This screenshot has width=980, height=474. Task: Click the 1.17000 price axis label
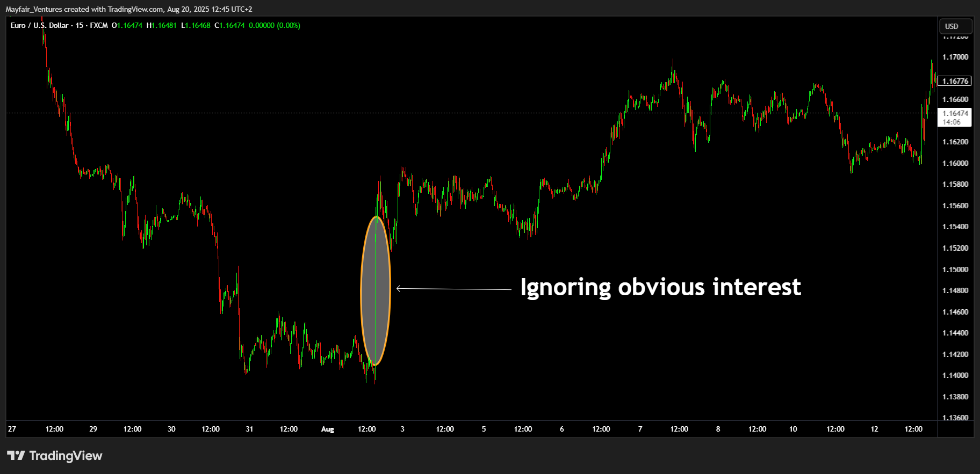click(x=955, y=57)
